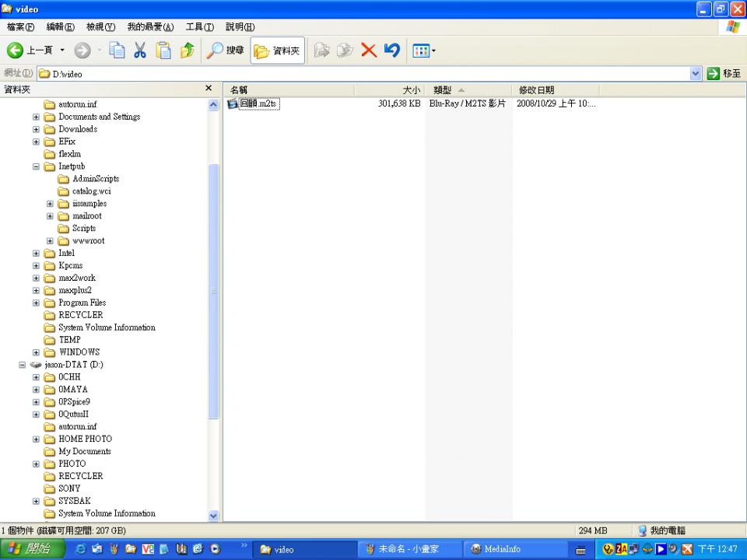Expand the Downloads folder node

pyautogui.click(x=37, y=129)
